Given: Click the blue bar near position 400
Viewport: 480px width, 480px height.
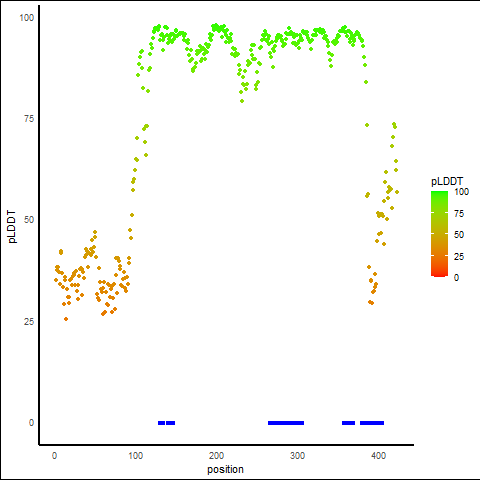Looking at the screenshot, I should pyautogui.click(x=372, y=423).
